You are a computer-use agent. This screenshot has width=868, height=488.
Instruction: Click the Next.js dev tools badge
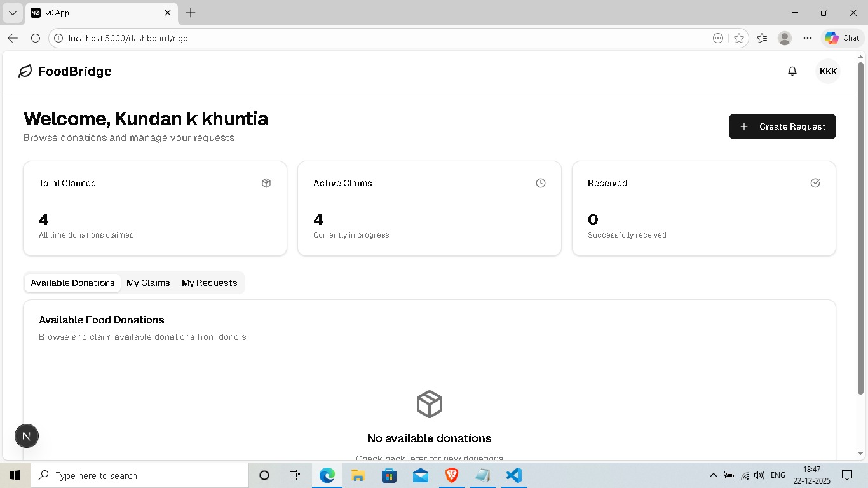pos(27,436)
